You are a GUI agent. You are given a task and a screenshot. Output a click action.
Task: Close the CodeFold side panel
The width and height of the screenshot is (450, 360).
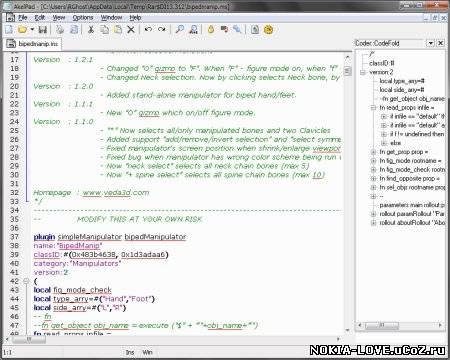click(x=441, y=43)
